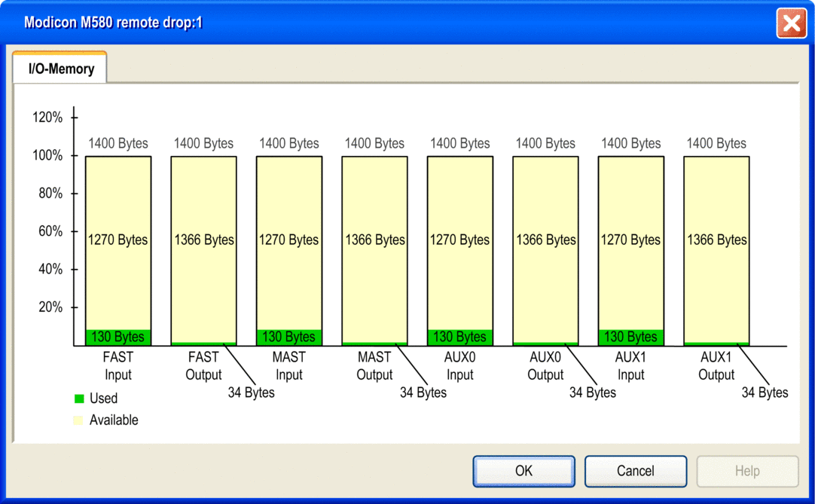
Task: Click the 'AUX1 Output' column label
Action: pos(716,365)
